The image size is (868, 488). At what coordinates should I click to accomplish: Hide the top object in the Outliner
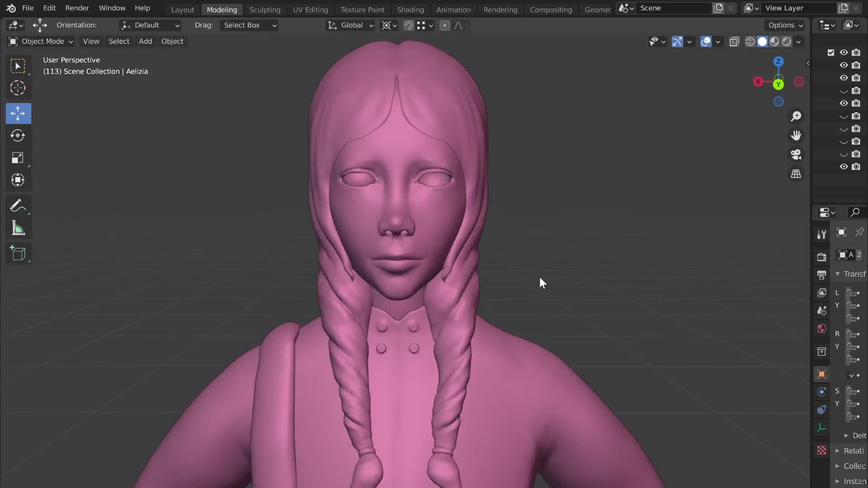(844, 52)
